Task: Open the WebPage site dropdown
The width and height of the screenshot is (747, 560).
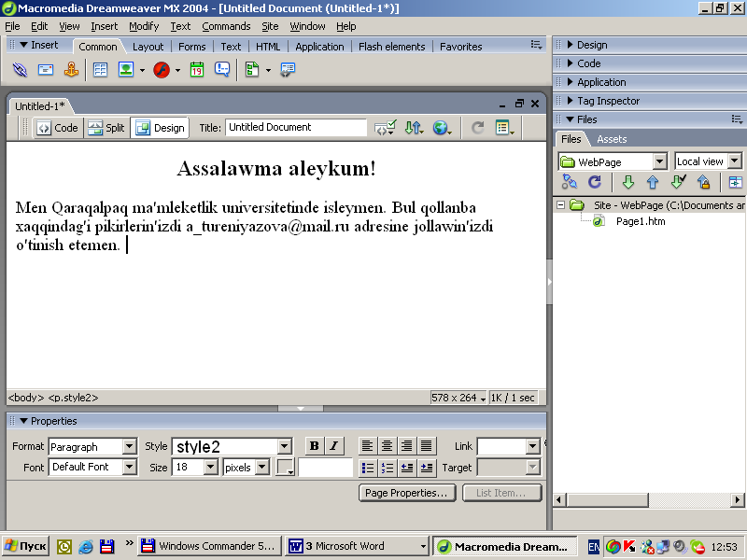Action: (x=659, y=161)
